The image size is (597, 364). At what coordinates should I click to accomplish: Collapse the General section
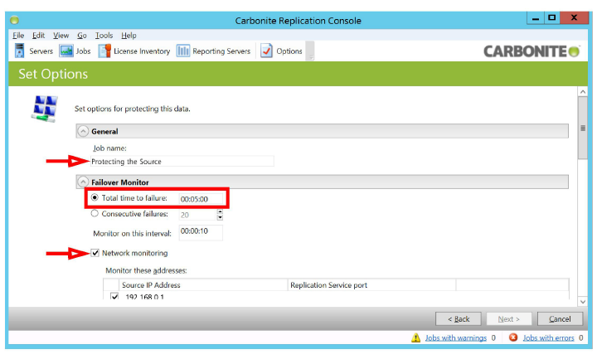[83, 131]
